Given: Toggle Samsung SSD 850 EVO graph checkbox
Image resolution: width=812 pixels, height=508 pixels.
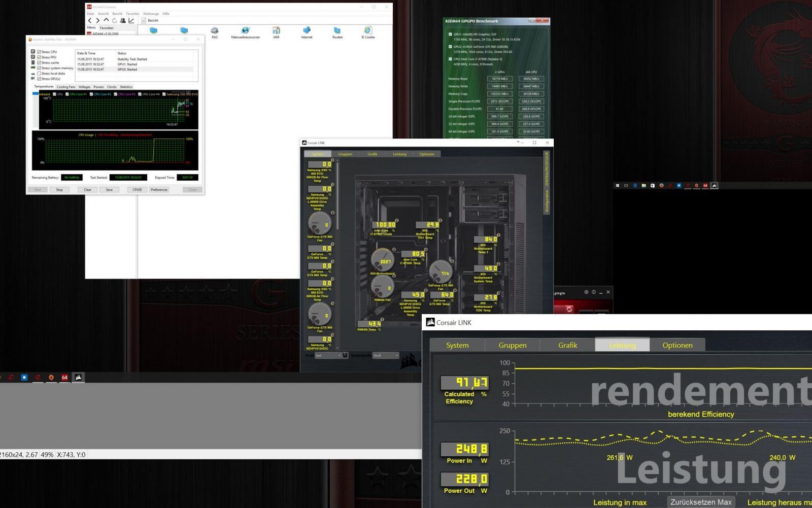Looking at the screenshot, I should (x=164, y=94).
